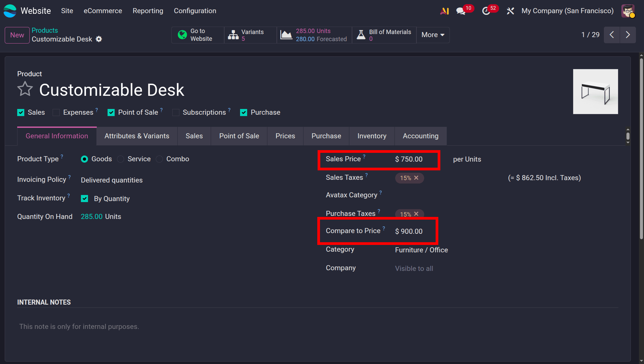Enable the Subscriptions checkbox
The image size is (644, 364).
(176, 113)
